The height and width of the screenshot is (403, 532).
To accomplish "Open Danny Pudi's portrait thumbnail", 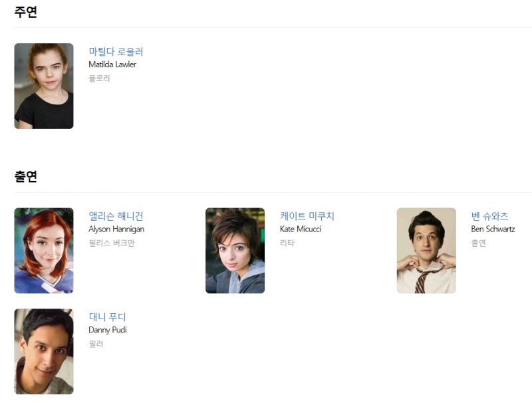I will [44, 351].
